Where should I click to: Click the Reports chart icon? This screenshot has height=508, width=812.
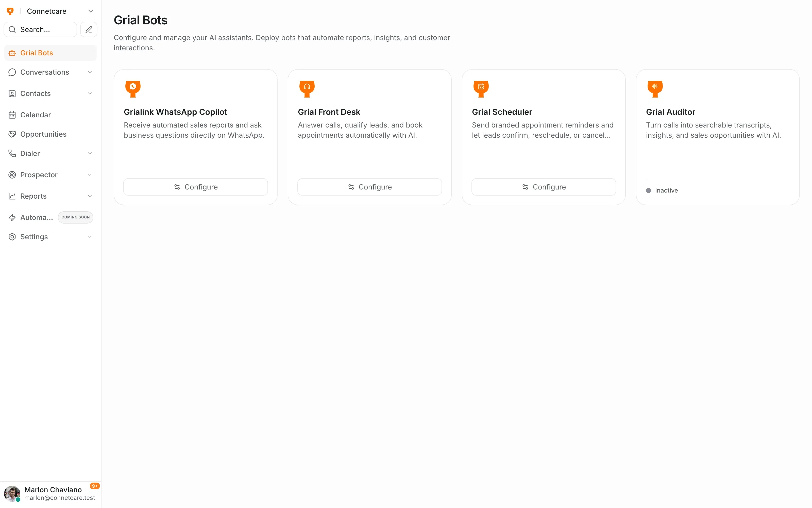click(12, 196)
